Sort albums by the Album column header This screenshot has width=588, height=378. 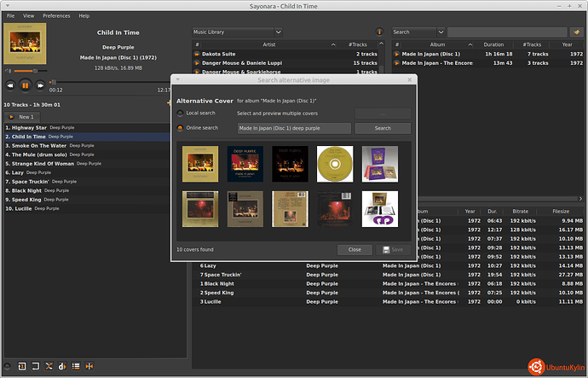pos(437,44)
